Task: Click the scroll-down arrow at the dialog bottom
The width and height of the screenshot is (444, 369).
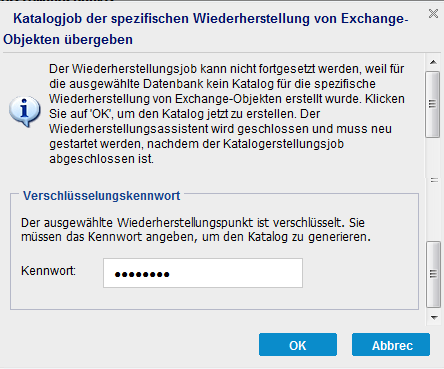Action: tap(434, 317)
